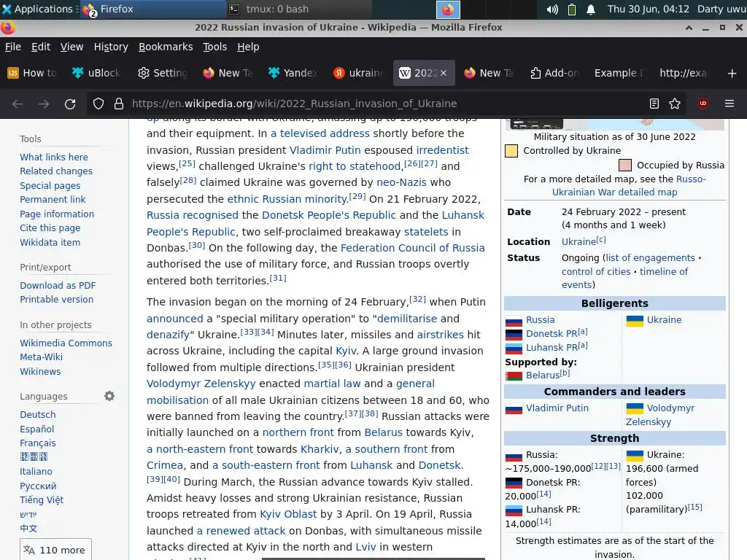Switch to the How to tab
The width and height of the screenshot is (747, 560).
click(32, 73)
